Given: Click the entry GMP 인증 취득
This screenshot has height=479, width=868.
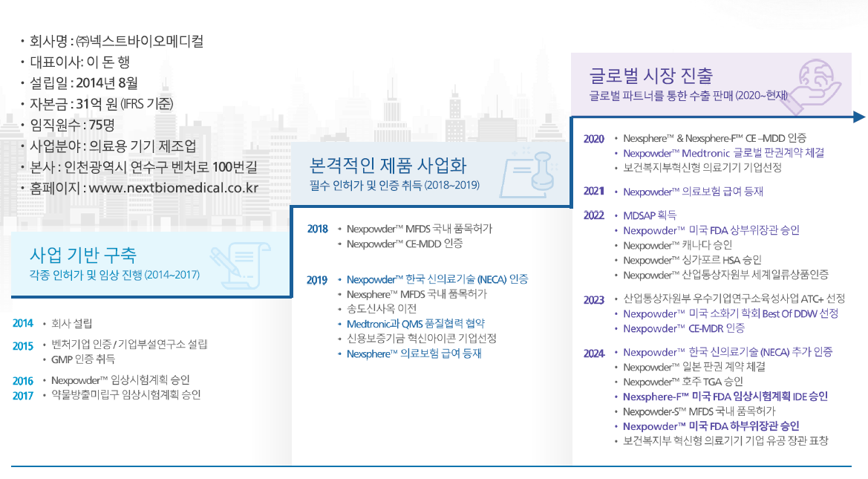Looking at the screenshot, I should pos(83,359).
